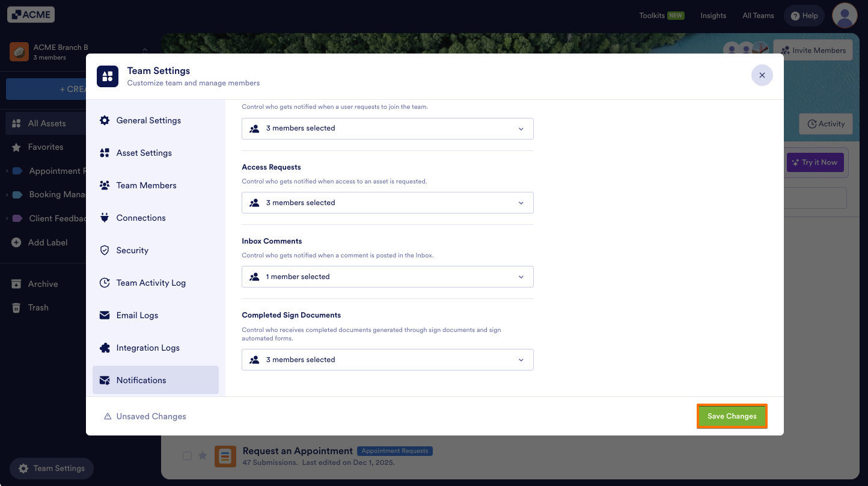Open the user profile avatar menu
The image size is (868, 486).
[x=845, y=16]
